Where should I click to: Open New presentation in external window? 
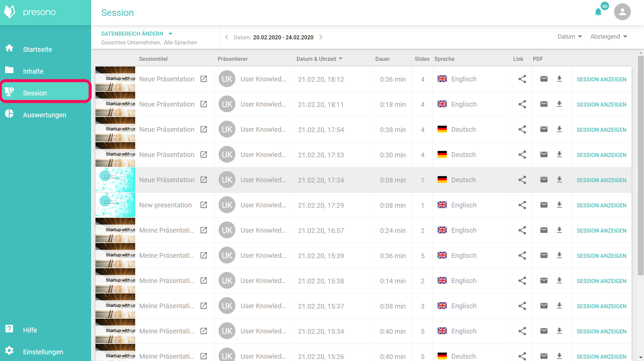[203, 205]
